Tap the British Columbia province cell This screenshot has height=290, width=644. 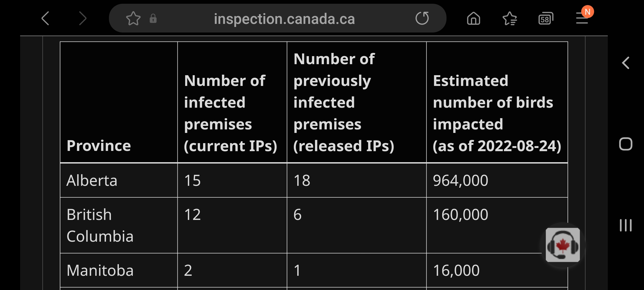pos(100,225)
